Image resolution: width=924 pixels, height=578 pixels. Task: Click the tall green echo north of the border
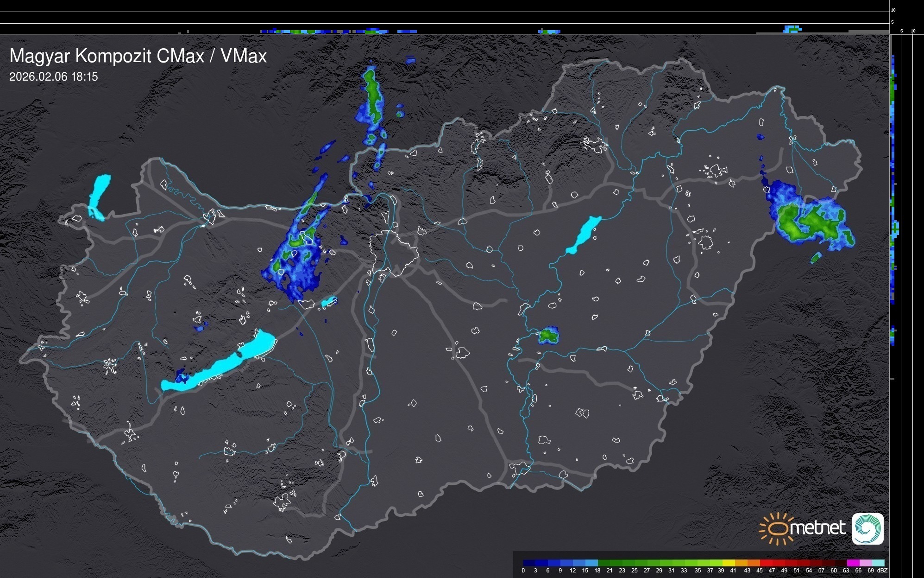pyautogui.click(x=373, y=95)
